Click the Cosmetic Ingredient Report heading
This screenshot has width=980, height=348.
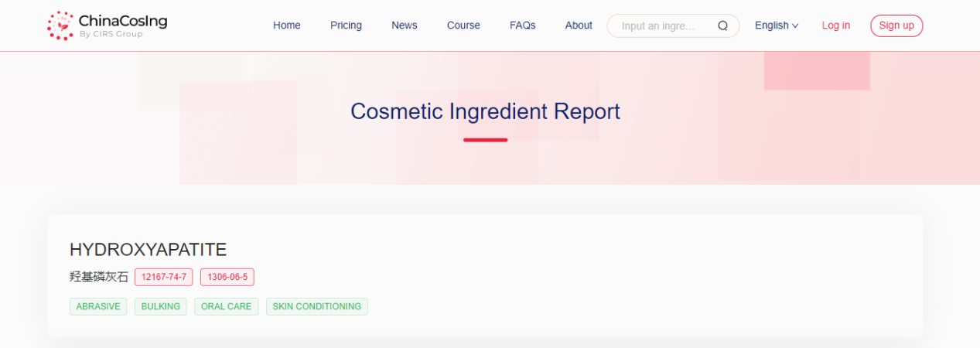point(485,111)
